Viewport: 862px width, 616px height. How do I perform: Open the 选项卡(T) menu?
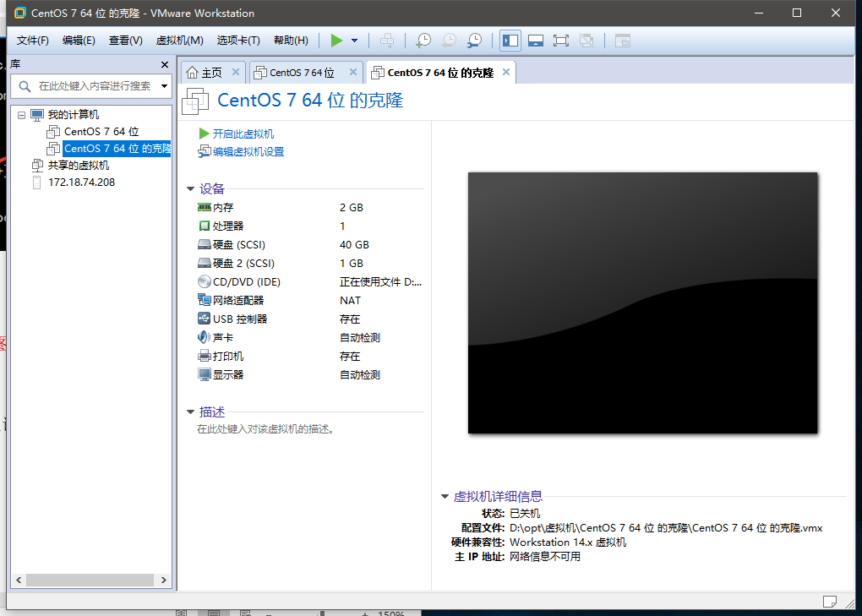point(238,40)
